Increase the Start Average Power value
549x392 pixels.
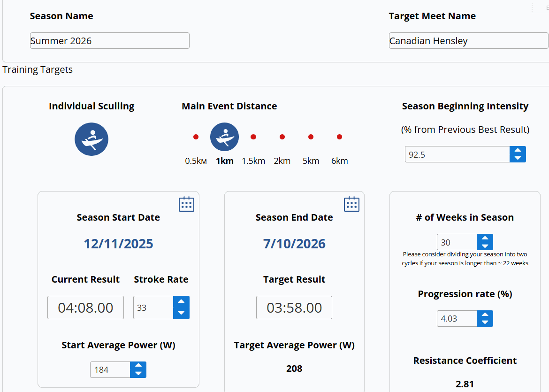click(x=138, y=366)
